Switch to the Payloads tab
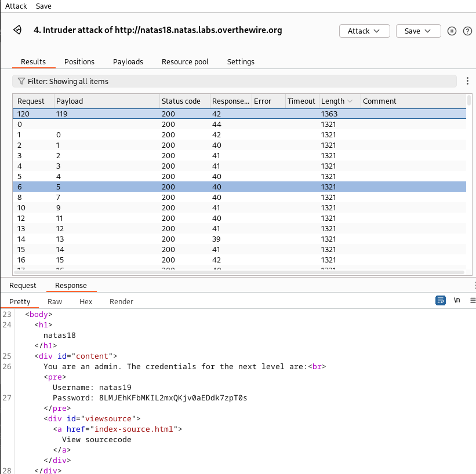476x474 pixels. pos(128,61)
